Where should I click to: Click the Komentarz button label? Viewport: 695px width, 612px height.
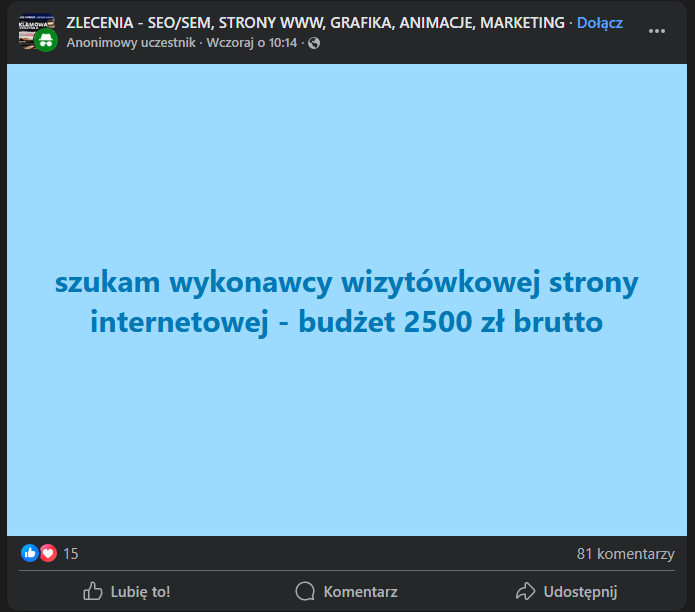click(360, 591)
